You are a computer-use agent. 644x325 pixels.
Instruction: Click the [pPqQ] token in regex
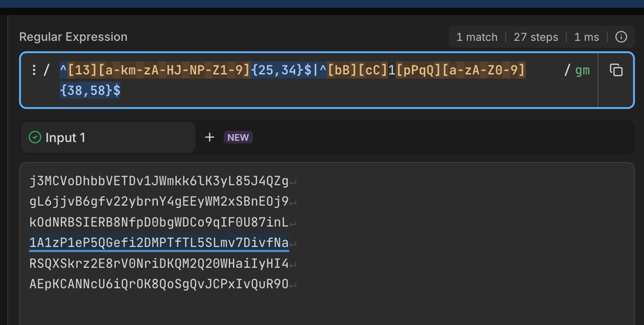419,70
